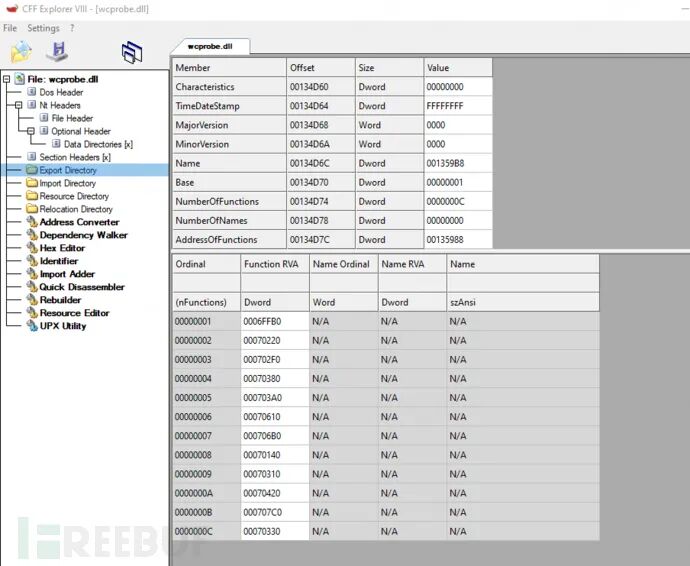
Task: Click the NumberOfNames member cell
Action: point(229,221)
